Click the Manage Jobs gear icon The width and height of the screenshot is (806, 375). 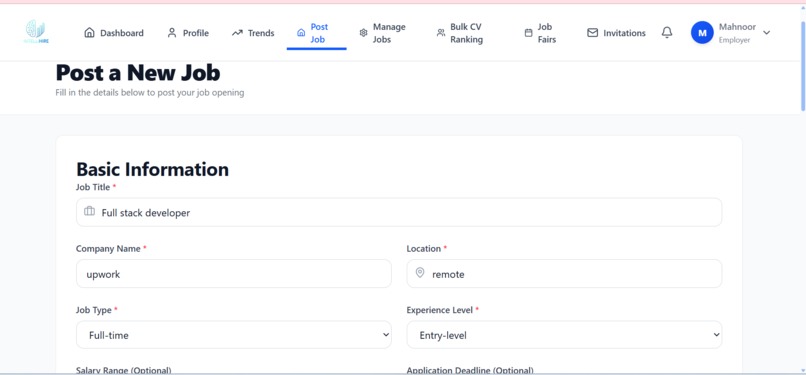(363, 33)
